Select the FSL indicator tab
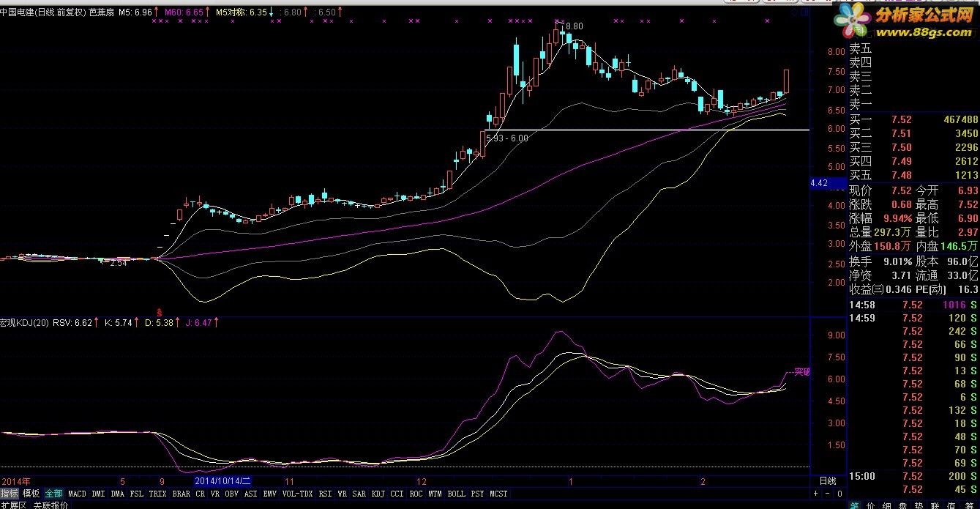Screen dimensions: 980x509 pyautogui.click(x=137, y=494)
